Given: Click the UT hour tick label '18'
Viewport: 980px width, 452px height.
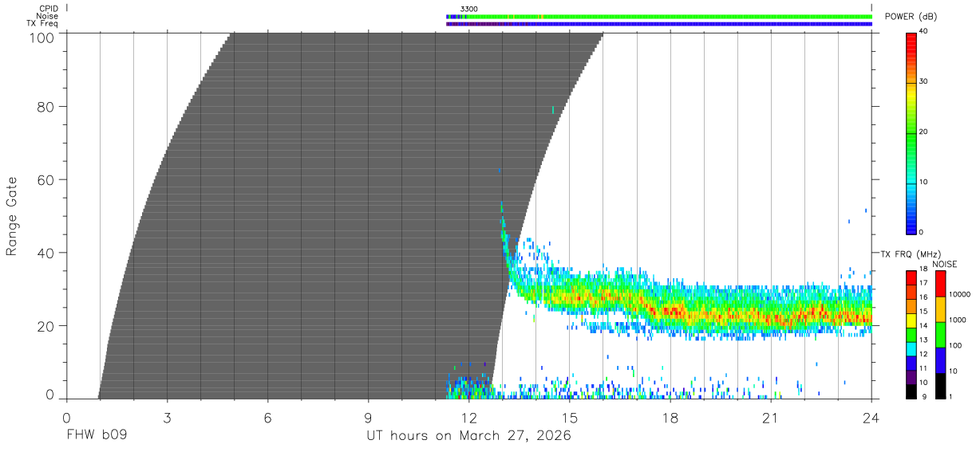Looking at the screenshot, I should tap(670, 418).
